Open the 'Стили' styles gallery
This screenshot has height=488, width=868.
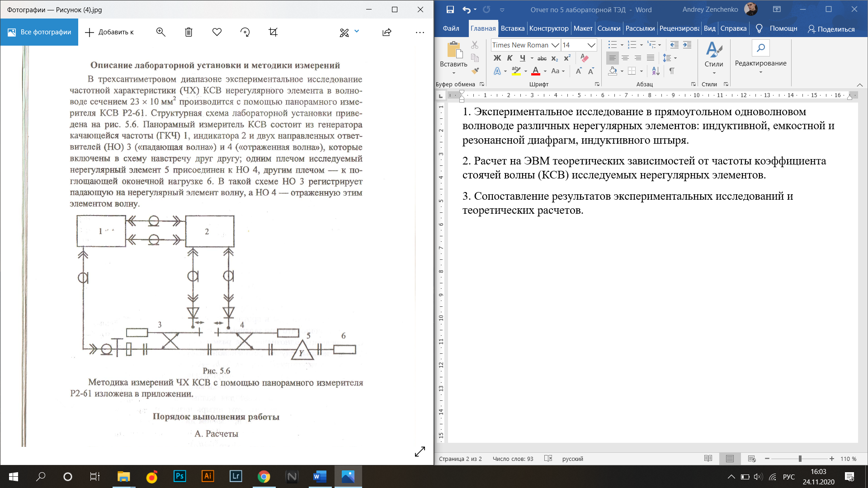click(714, 57)
